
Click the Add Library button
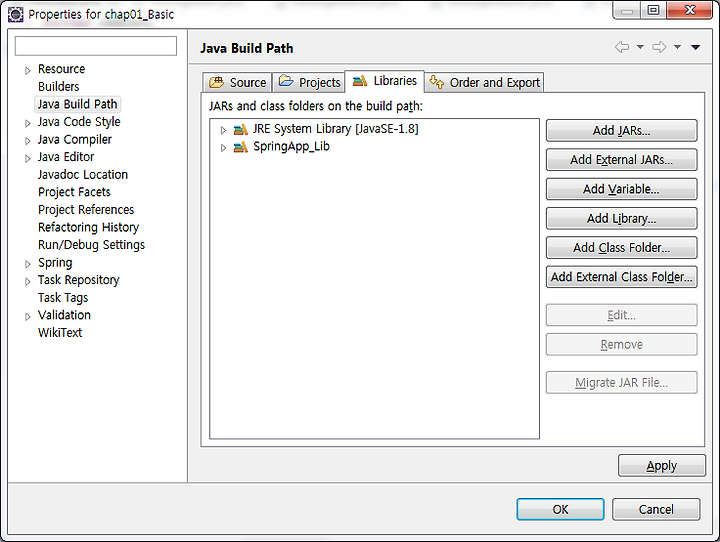621,218
